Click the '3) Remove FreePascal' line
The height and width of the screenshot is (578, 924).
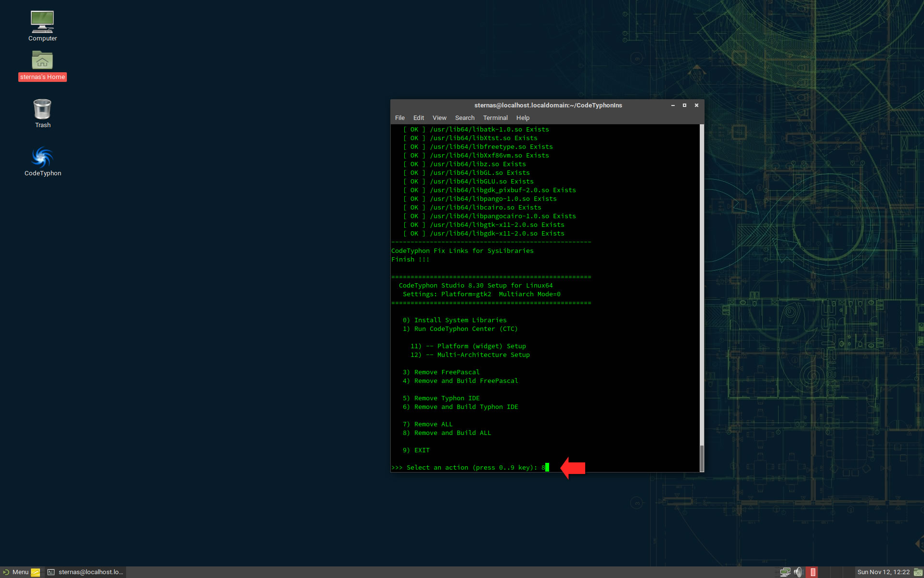441,372
